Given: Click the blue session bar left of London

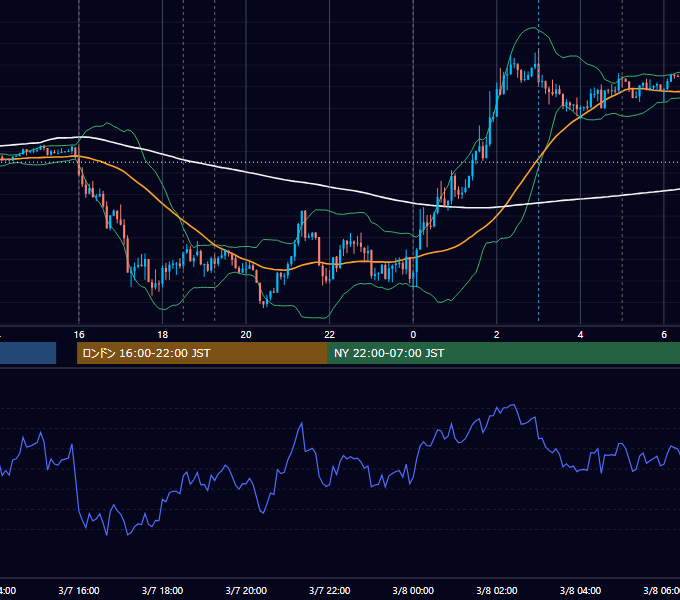Looking at the screenshot, I should pos(28,353).
